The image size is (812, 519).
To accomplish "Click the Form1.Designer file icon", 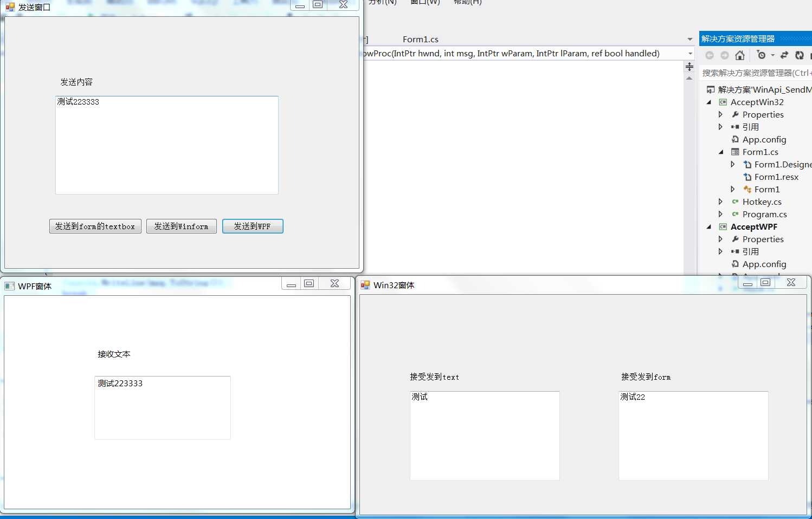I will click(747, 164).
